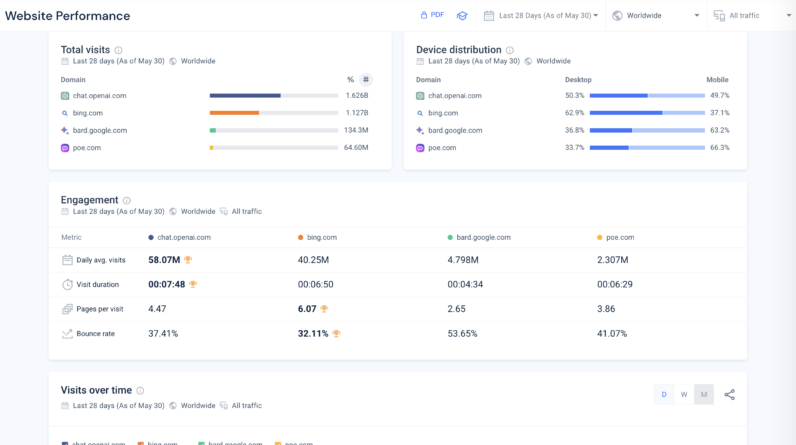The width and height of the screenshot is (796, 445).
Task: Toggle Visits over time to daily granularity
Action: [x=663, y=395]
